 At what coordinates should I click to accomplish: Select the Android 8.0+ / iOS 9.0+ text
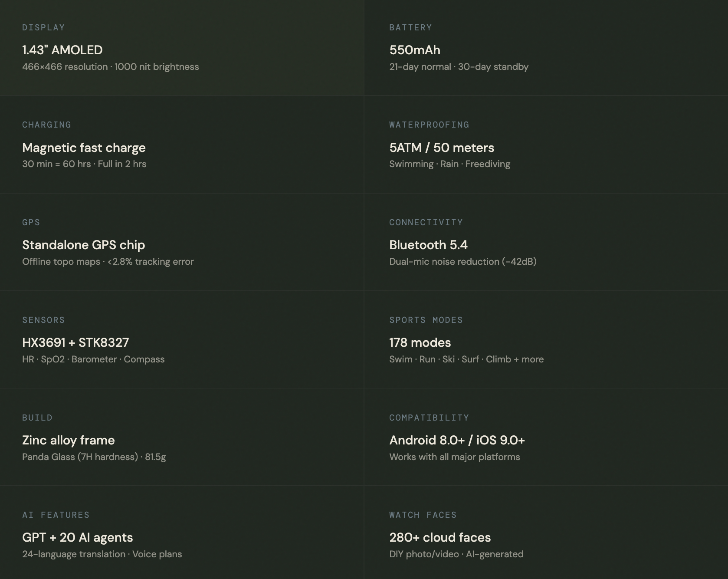tap(457, 440)
